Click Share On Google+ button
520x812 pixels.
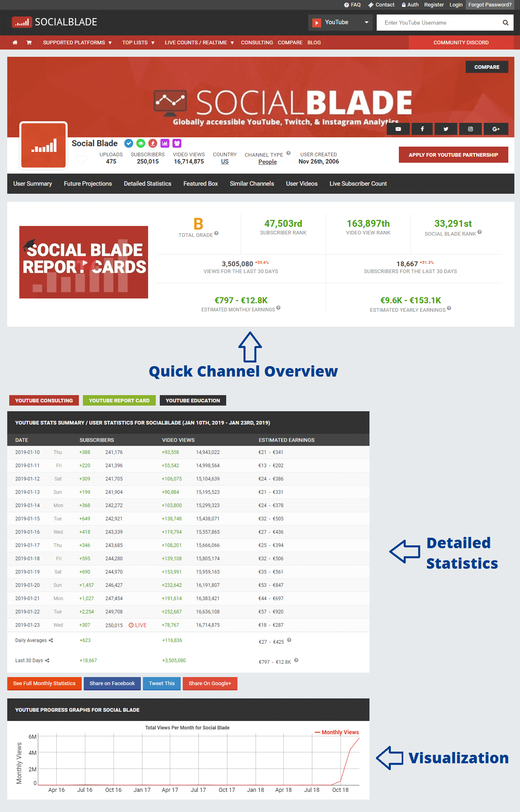[210, 684]
